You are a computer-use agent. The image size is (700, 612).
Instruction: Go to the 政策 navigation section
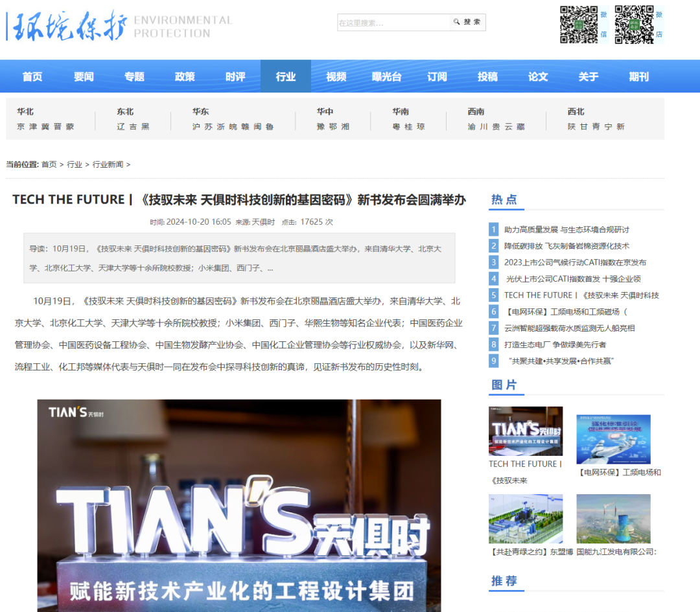click(x=185, y=76)
